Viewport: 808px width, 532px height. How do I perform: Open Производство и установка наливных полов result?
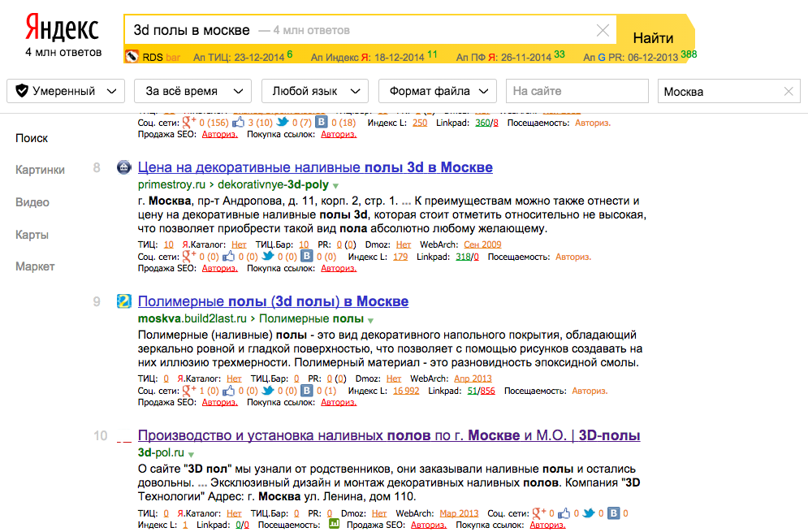(x=388, y=435)
